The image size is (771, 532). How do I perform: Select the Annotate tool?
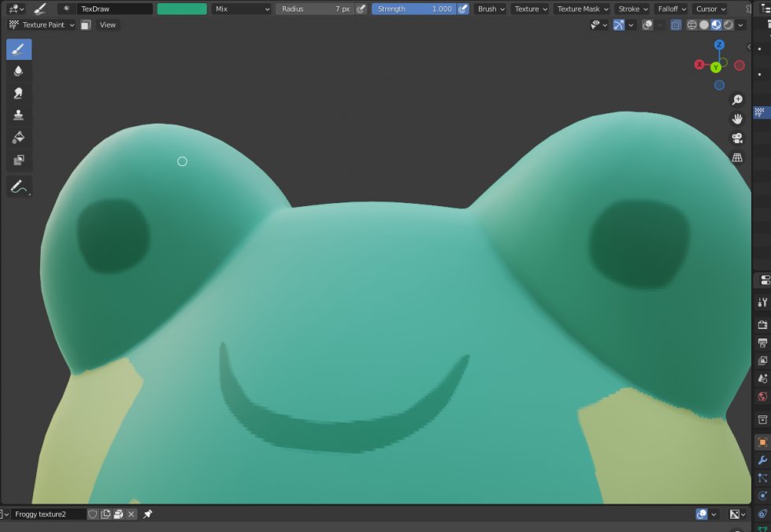19,187
